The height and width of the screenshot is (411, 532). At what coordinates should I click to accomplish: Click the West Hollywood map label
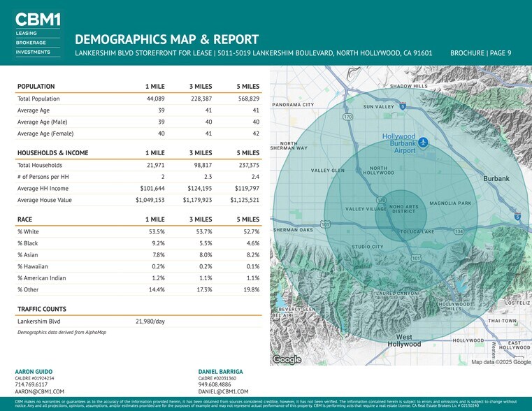point(404,340)
